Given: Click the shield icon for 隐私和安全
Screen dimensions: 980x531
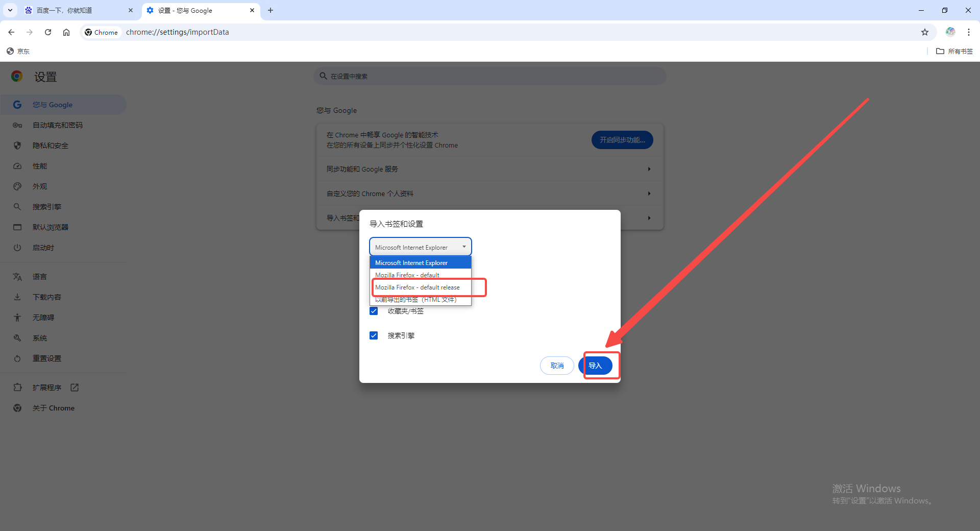Looking at the screenshot, I should (17, 146).
